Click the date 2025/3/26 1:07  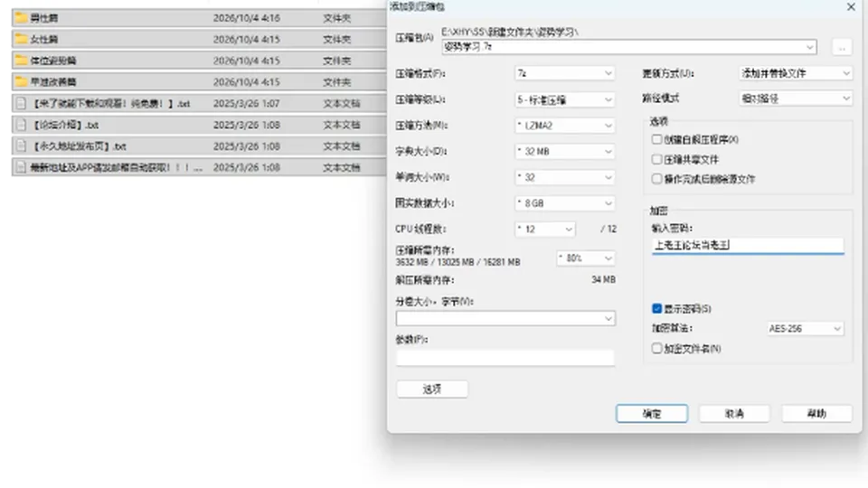pos(246,103)
